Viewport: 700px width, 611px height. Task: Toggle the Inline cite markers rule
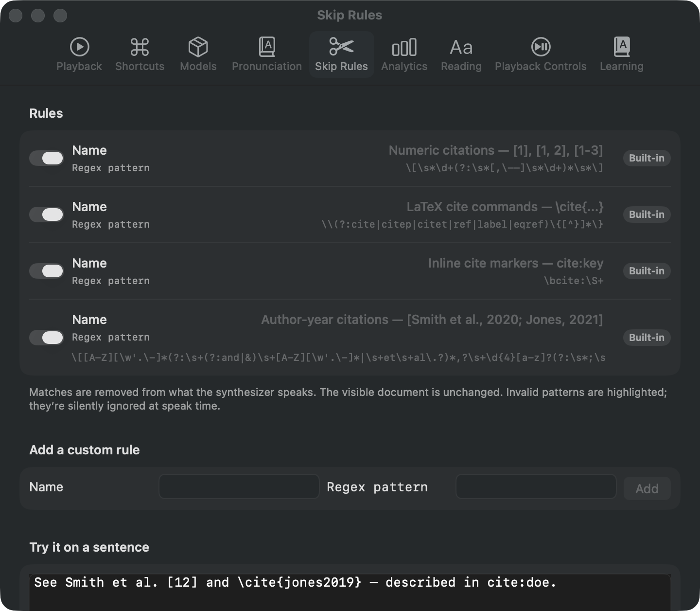[x=47, y=271]
